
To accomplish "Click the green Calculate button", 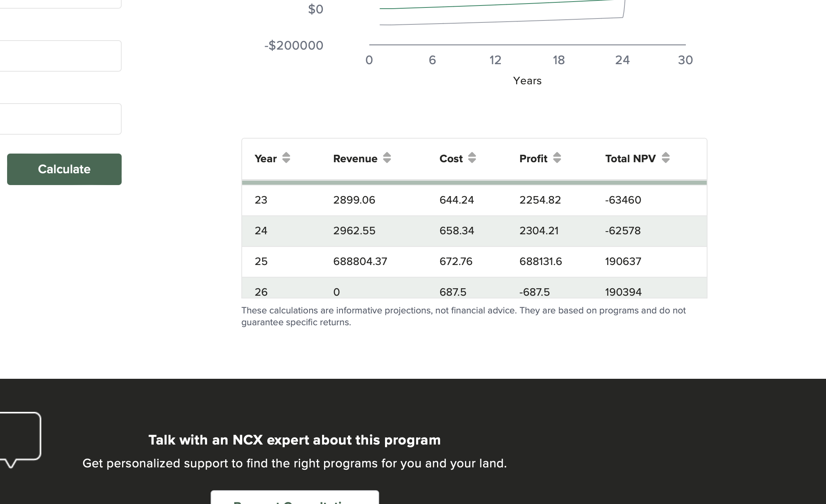I will click(x=64, y=169).
